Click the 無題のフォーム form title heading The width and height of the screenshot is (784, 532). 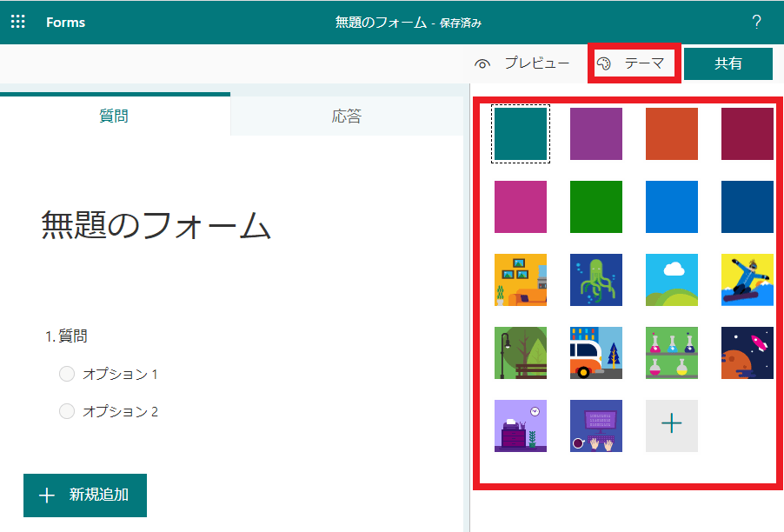(x=156, y=224)
